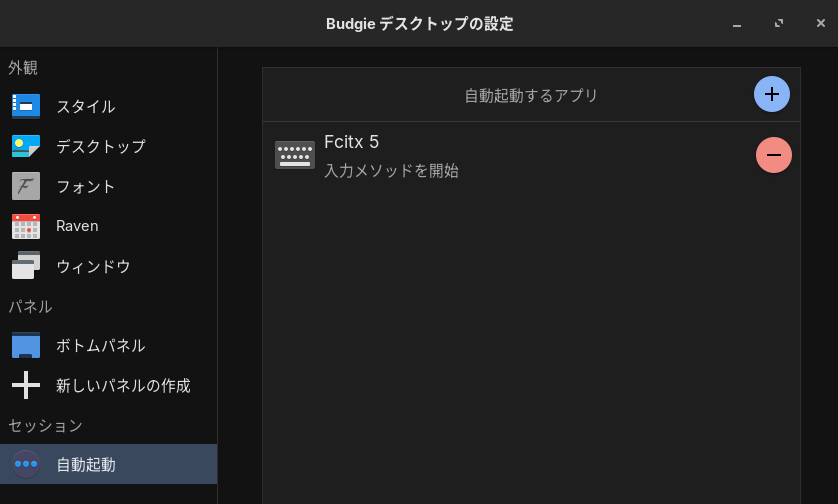
Task: Click the フォント F icon
Action: (26, 186)
